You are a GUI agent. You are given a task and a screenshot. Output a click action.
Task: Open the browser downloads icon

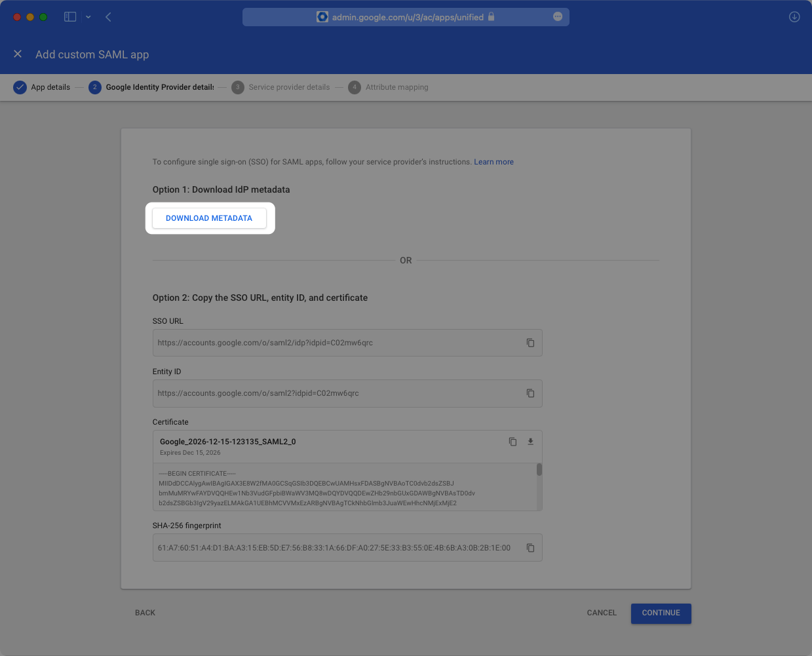pyautogui.click(x=794, y=17)
